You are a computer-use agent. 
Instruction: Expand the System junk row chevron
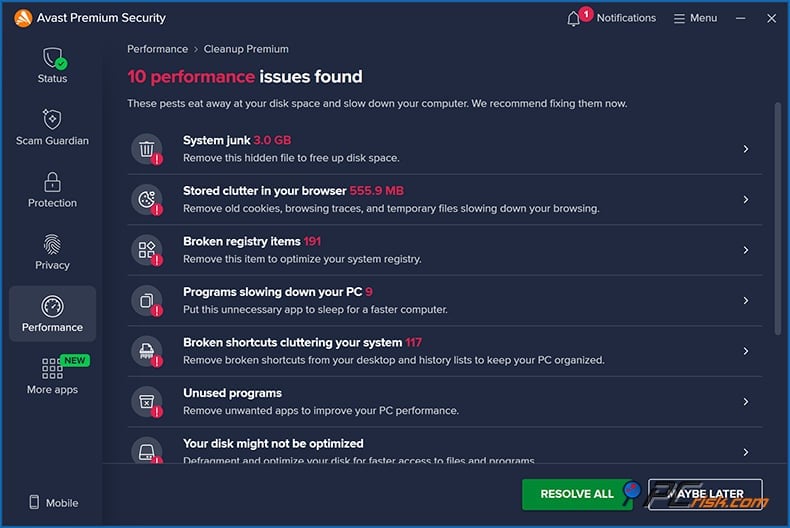(746, 149)
